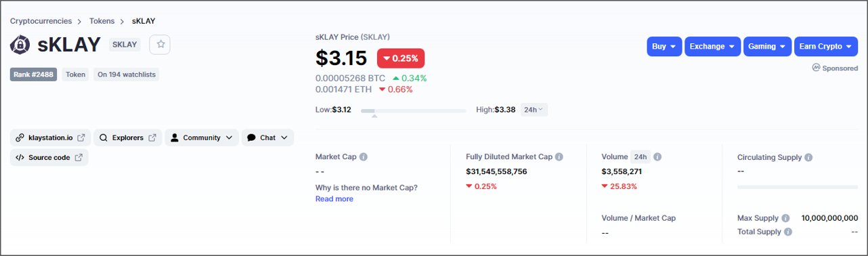This screenshot has width=868, height=256.
Task: Click the Total Supply info icon
Action: coord(788,232)
